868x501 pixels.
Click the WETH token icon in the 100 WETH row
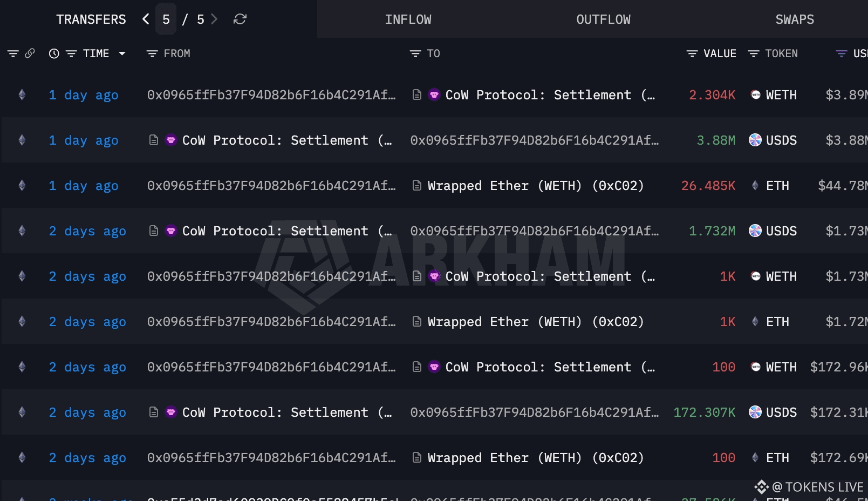756,367
